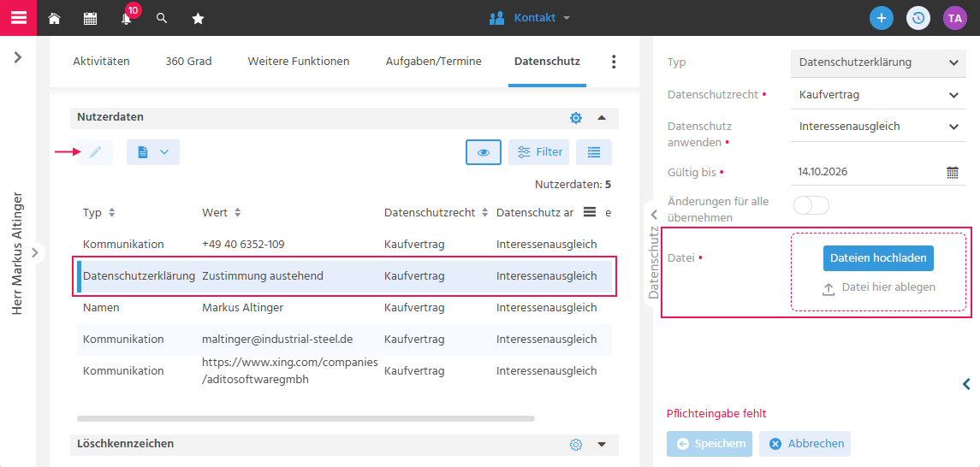The width and height of the screenshot is (980, 467).
Task: Click the horizontal table scrollbar
Action: [306, 418]
